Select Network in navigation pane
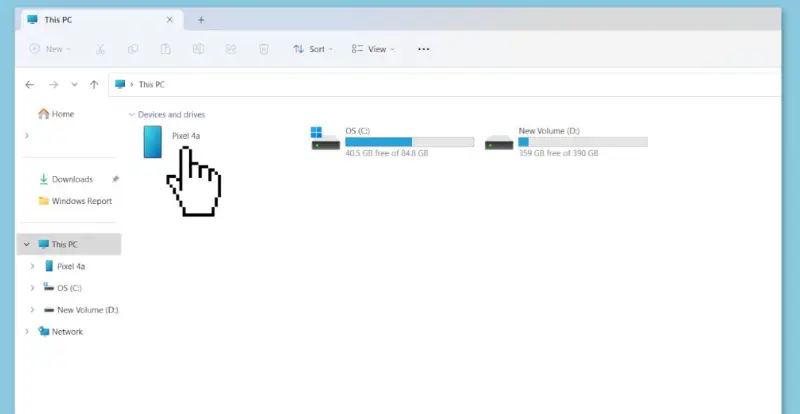The width and height of the screenshot is (800, 414). 61,332
